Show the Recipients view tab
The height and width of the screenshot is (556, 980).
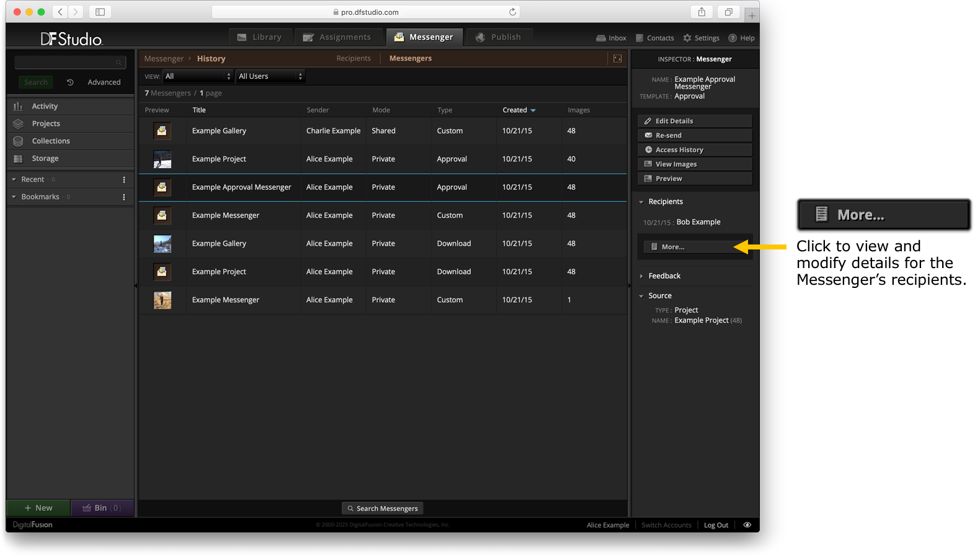coord(354,58)
